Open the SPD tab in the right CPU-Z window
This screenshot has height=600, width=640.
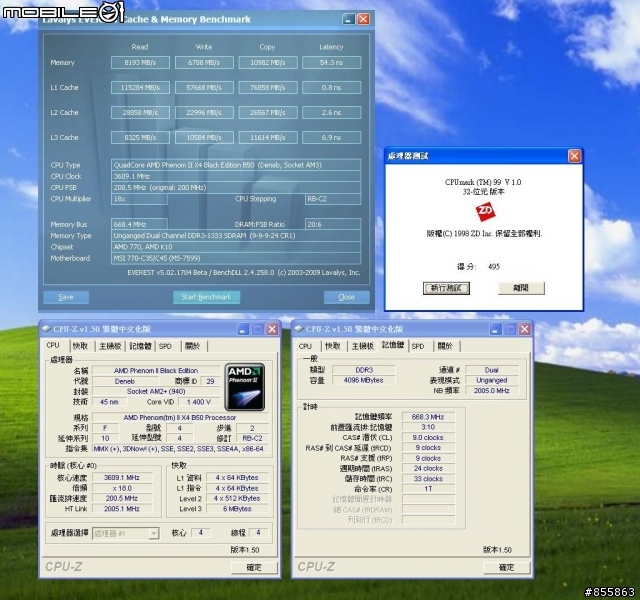(418, 346)
